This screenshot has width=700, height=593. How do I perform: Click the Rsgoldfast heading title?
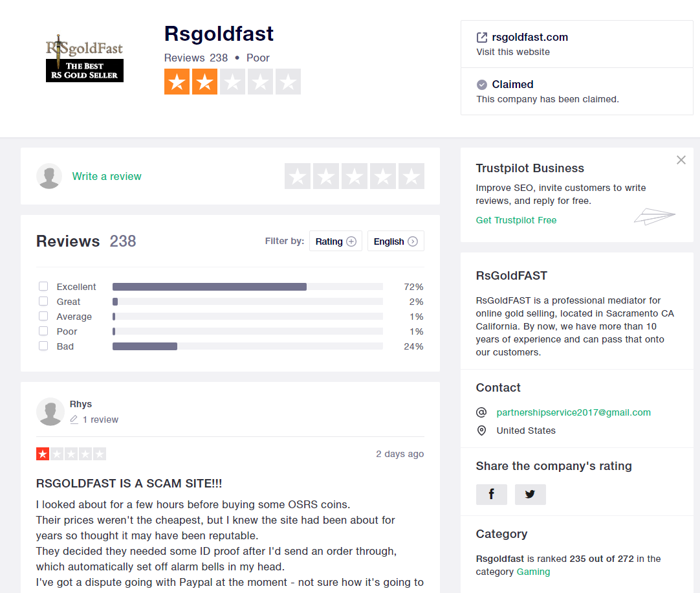(219, 34)
